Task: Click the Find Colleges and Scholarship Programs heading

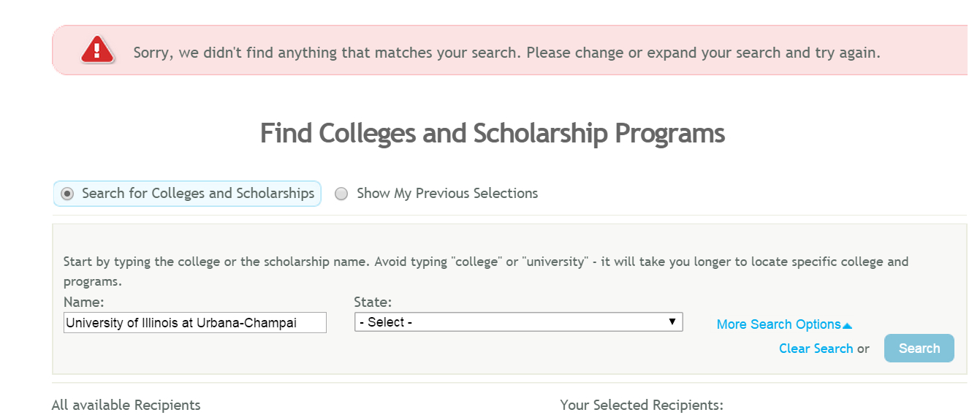Action: [x=493, y=134]
